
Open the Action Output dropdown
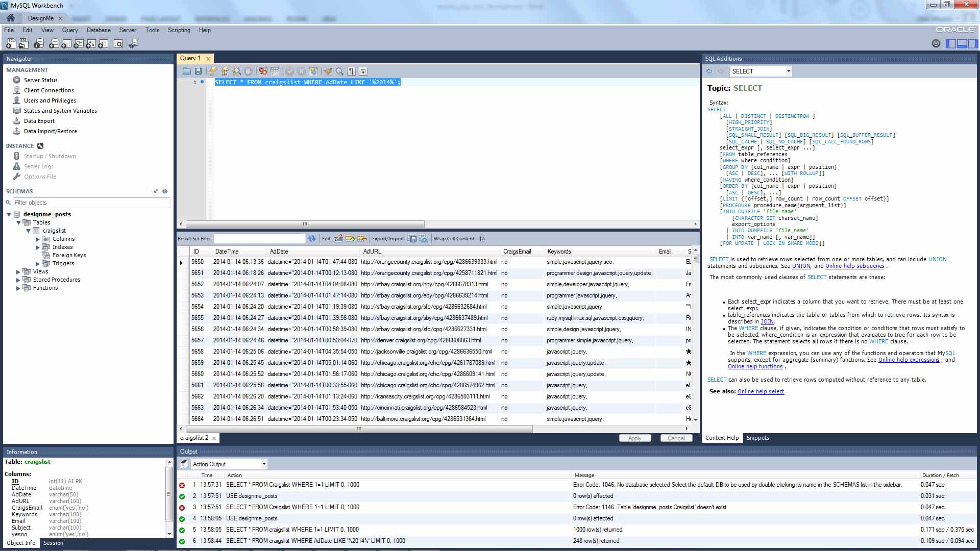click(x=264, y=464)
